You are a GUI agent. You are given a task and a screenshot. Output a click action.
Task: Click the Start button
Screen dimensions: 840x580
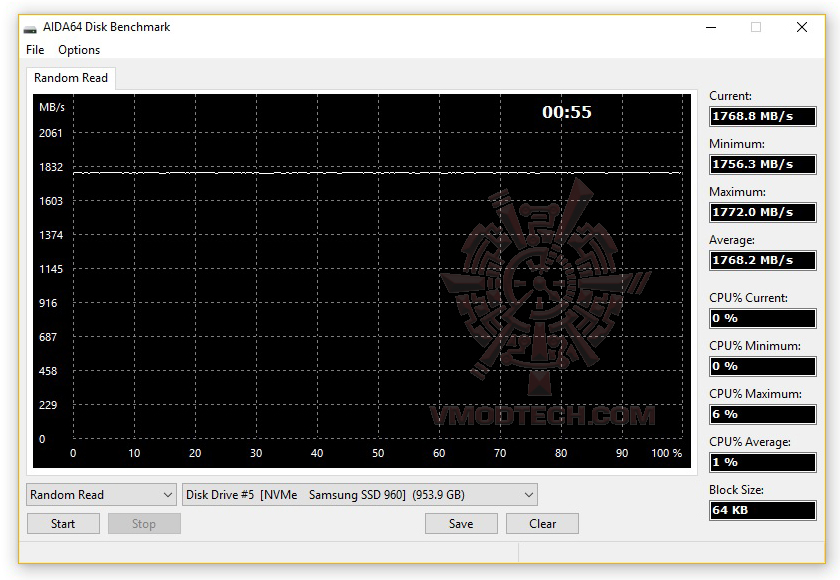pyautogui.click(x=63, y=524)
